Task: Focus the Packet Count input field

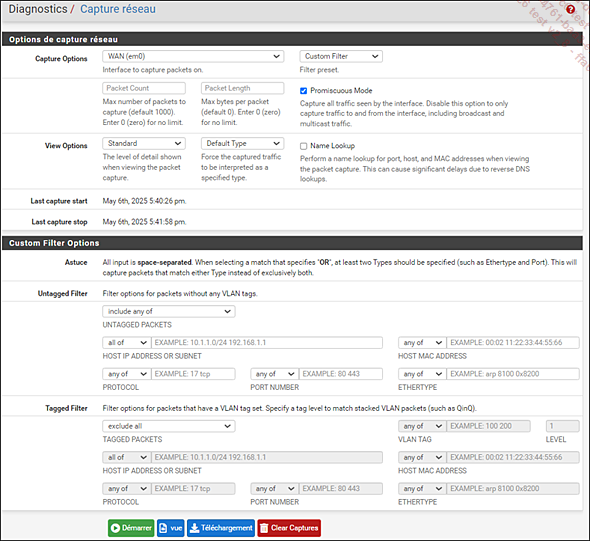Action: coord(144,88)
